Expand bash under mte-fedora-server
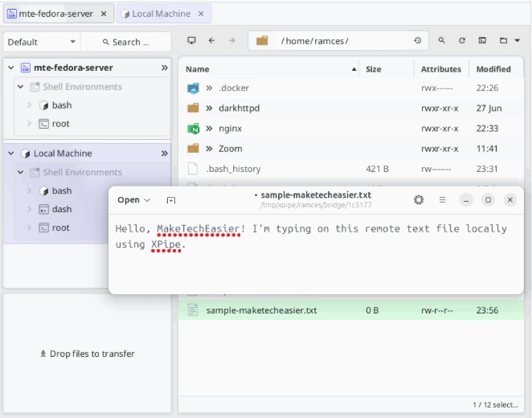This screenshot has height=418, width=532. click(29, 105)
